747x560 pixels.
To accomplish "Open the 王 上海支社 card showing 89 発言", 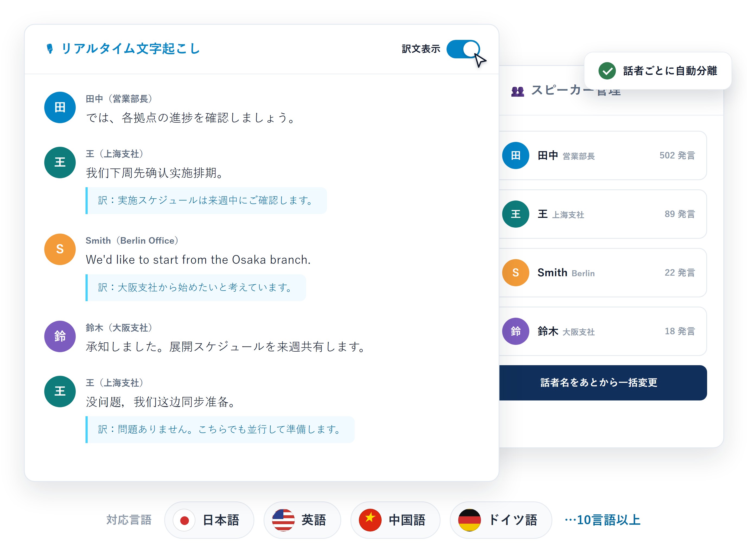I will coord(603,214).
